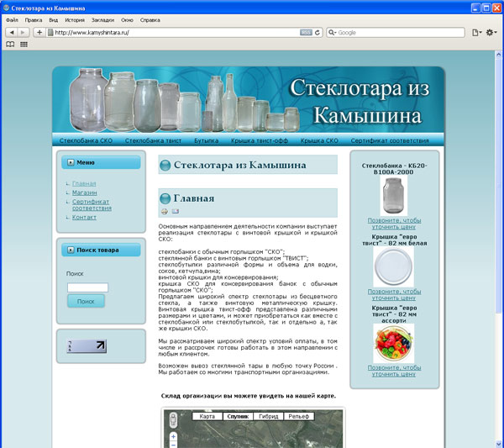Open the ассорти lid thumbnail
The height and width of the screenshot is (448, 504).
coord(394,343)
